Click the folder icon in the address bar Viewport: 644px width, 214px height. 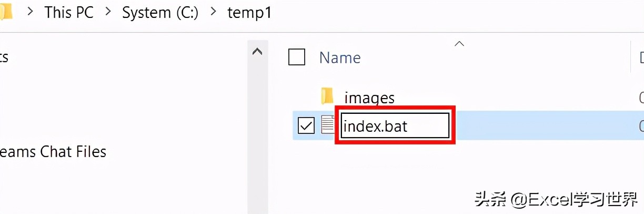(6, 12)
